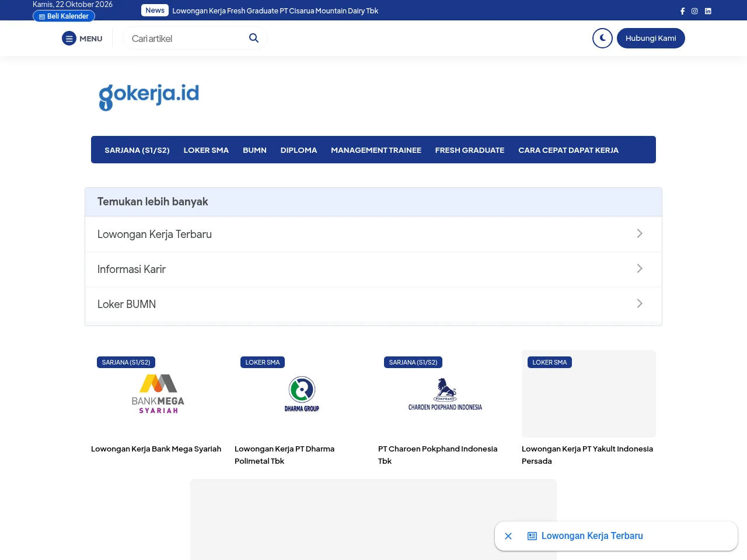
Task: Open Lowongan Kerja Bank Mega Syariah title
Action: click(156, 449)
